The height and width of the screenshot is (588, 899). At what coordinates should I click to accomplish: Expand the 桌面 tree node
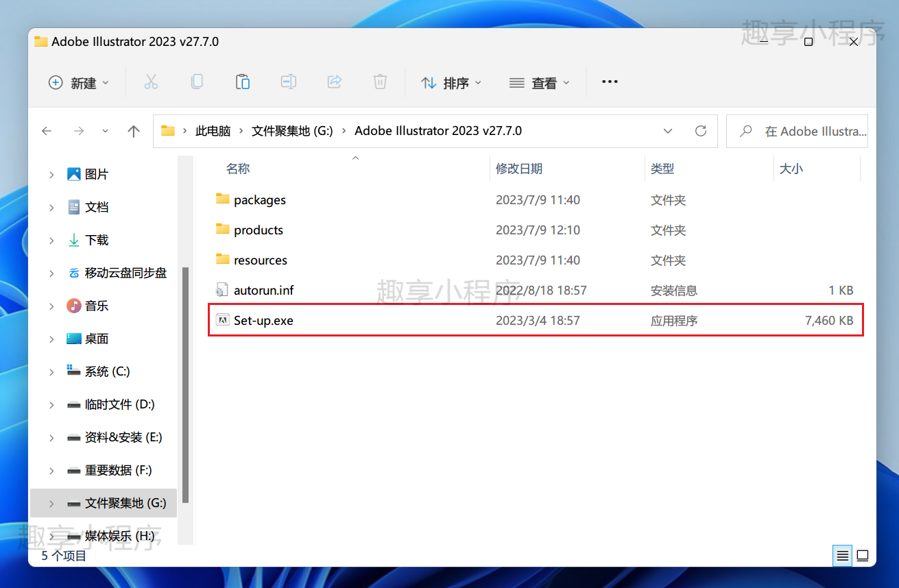point(51,339)
